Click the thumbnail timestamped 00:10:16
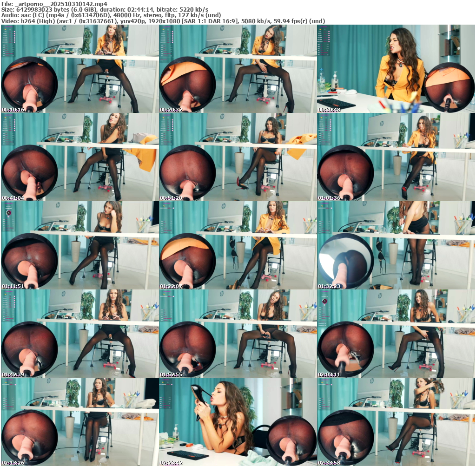The height and width of the screenshot is (466, 476). pos(80,69)
